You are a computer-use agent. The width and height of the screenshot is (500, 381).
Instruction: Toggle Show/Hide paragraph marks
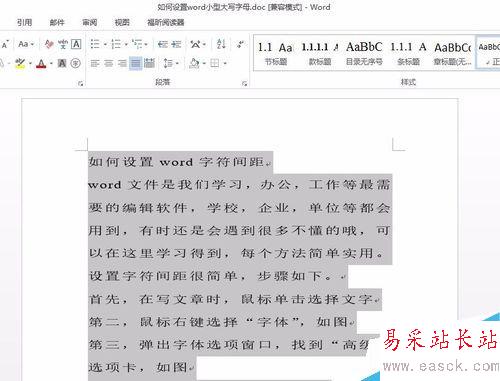pyautogui.click(x=240, y=44)
